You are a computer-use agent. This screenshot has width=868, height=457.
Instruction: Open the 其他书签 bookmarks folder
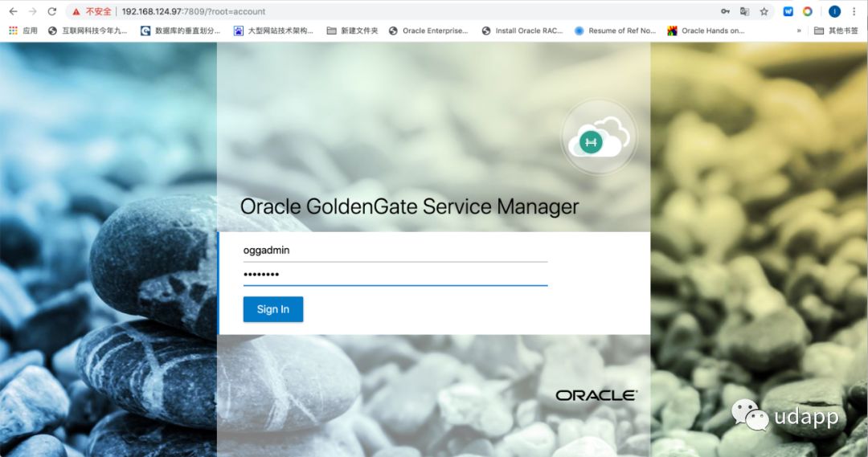click(x=836, y=31)
